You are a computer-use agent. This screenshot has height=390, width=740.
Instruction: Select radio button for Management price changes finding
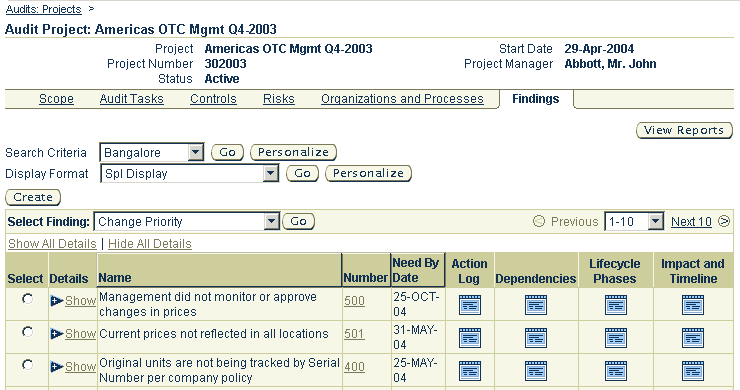[x=27, y=299]
